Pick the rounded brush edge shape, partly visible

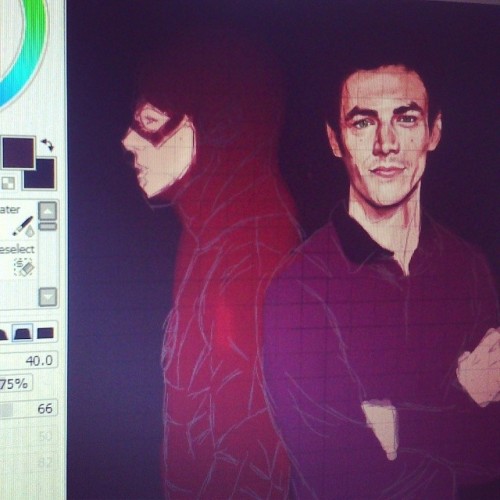(3, 333)
